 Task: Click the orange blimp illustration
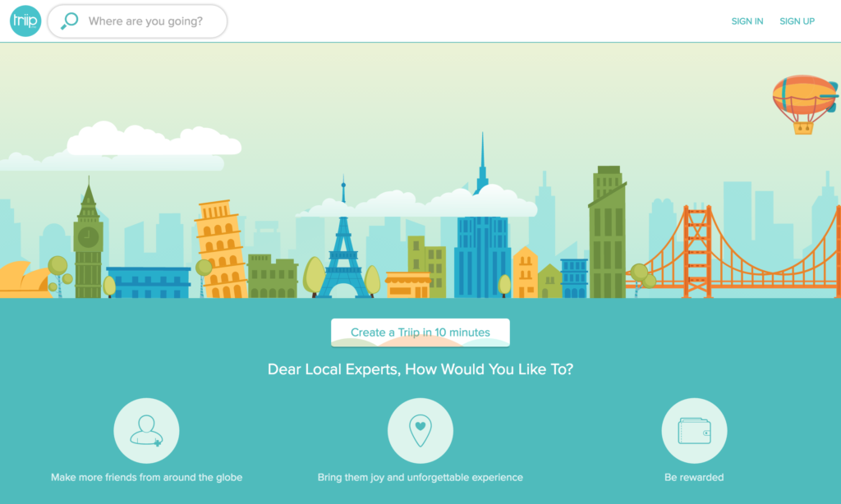coord(806,104)
